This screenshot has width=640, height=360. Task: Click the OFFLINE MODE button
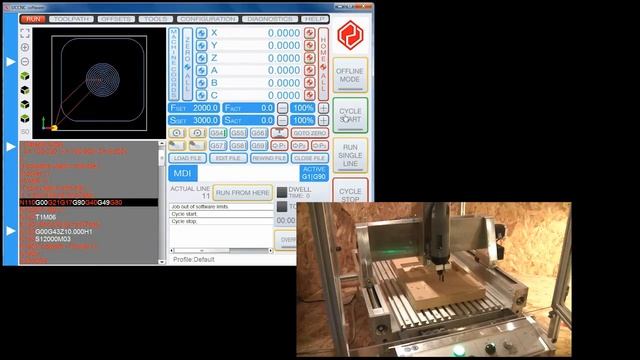tap(350, 75)
